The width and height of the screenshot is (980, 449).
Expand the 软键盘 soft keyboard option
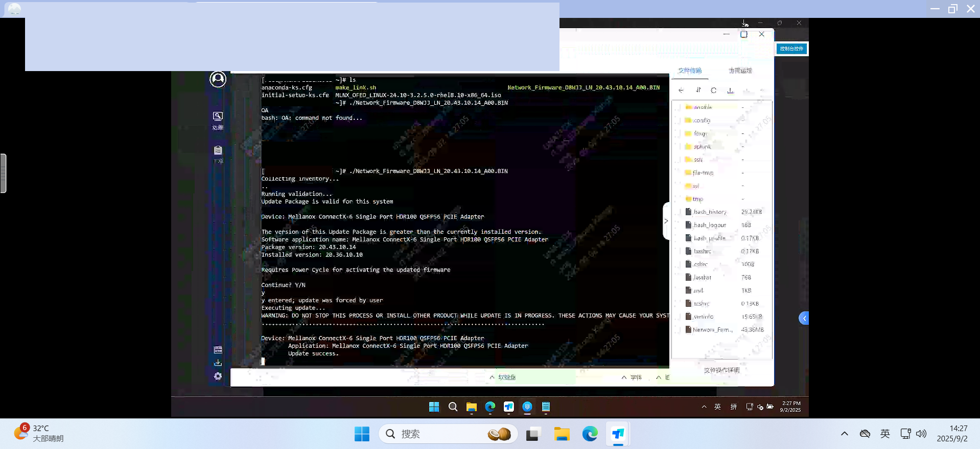pyautogui.click(x=503, y=377)
